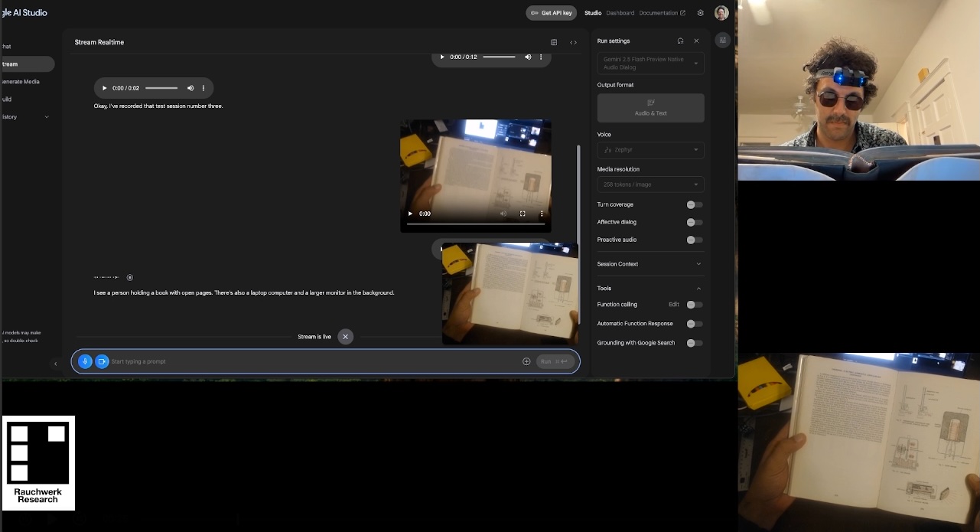Click the plus icon in the prompt input

(x=526, y=361)
